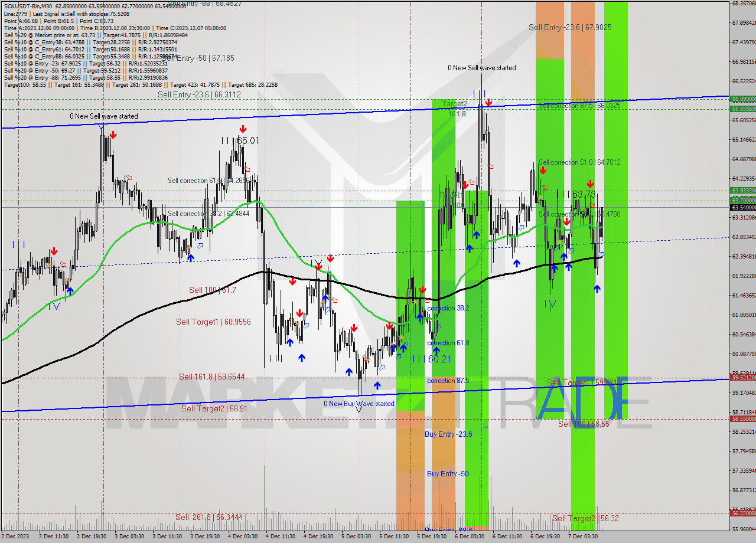This screenshot has height=543, width=756.
Task: Click the 'Buy Entry -23.6' label
Action: coord(448,434)
